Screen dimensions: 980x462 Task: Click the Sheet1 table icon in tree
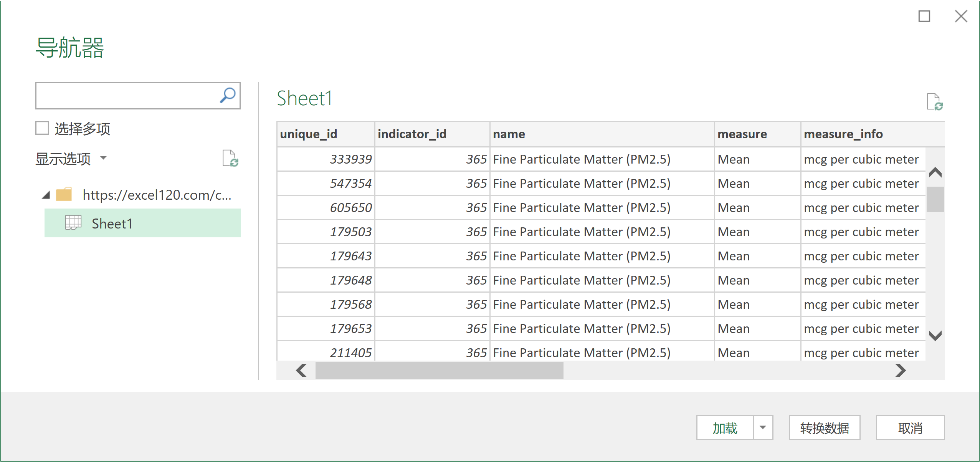coord(73,223)
